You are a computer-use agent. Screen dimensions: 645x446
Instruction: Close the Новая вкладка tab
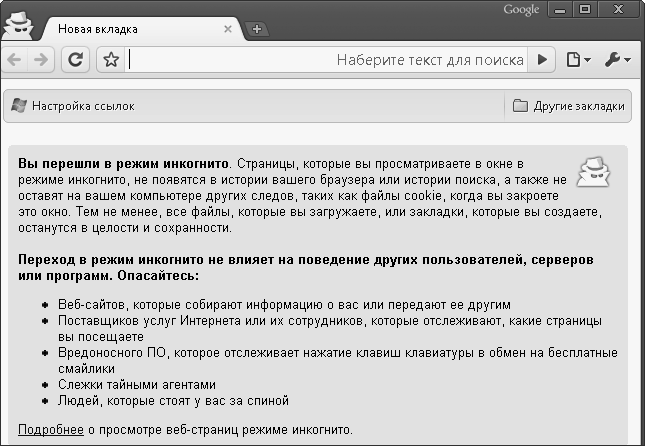tap(228, 29)
